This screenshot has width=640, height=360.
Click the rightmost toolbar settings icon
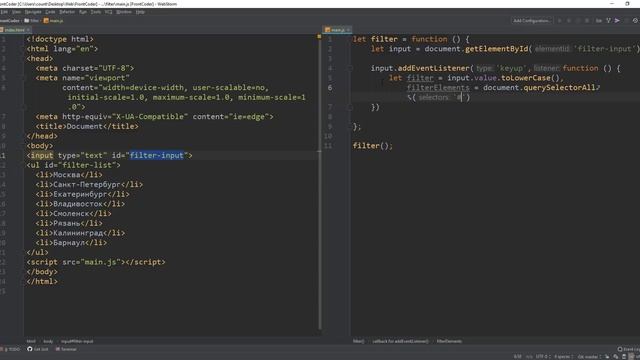click(635, 20)
